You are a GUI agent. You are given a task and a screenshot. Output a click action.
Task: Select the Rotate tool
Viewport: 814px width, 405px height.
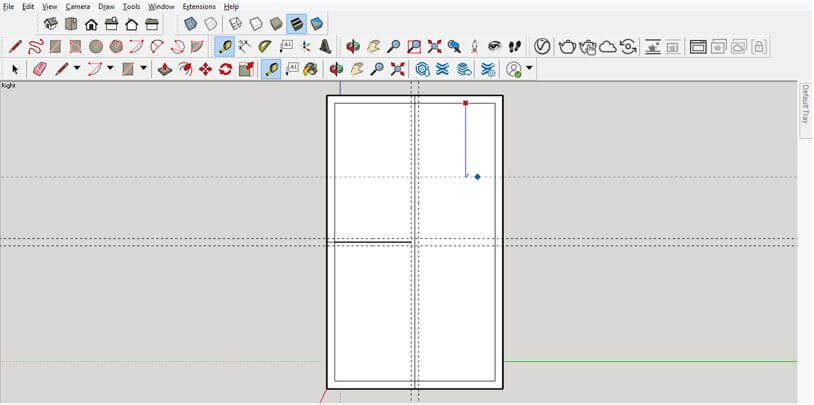coord(225,69)
